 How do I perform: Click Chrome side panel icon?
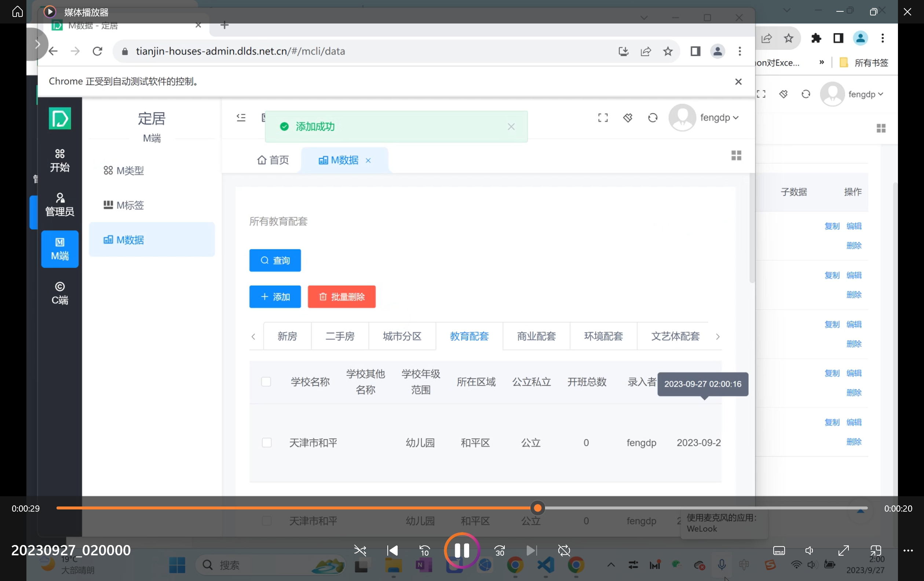tap(695, 51)
